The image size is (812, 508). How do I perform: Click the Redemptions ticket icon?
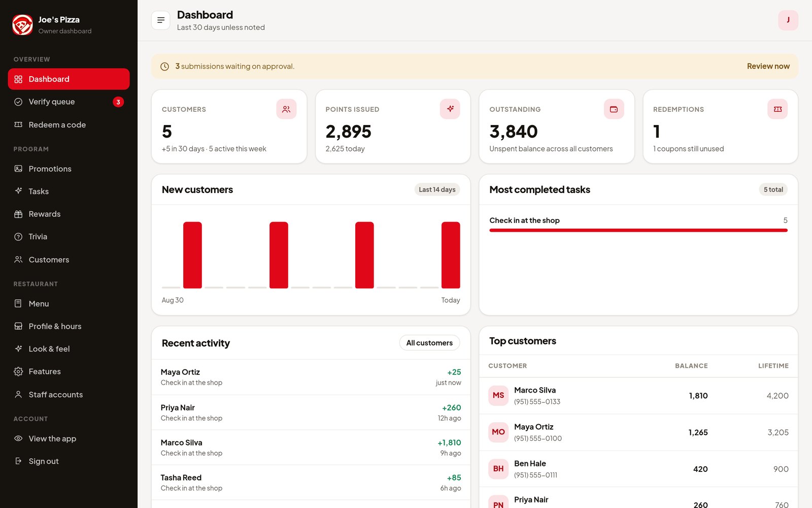[777, 109]
